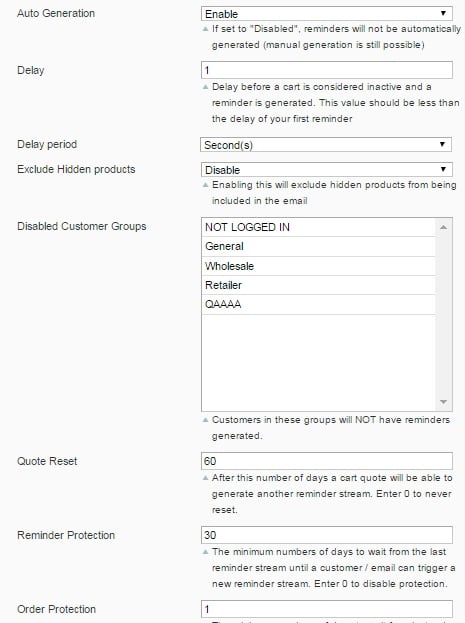
Task: Select NOT LOGGED IN customer group
Action: coord(318,227)
